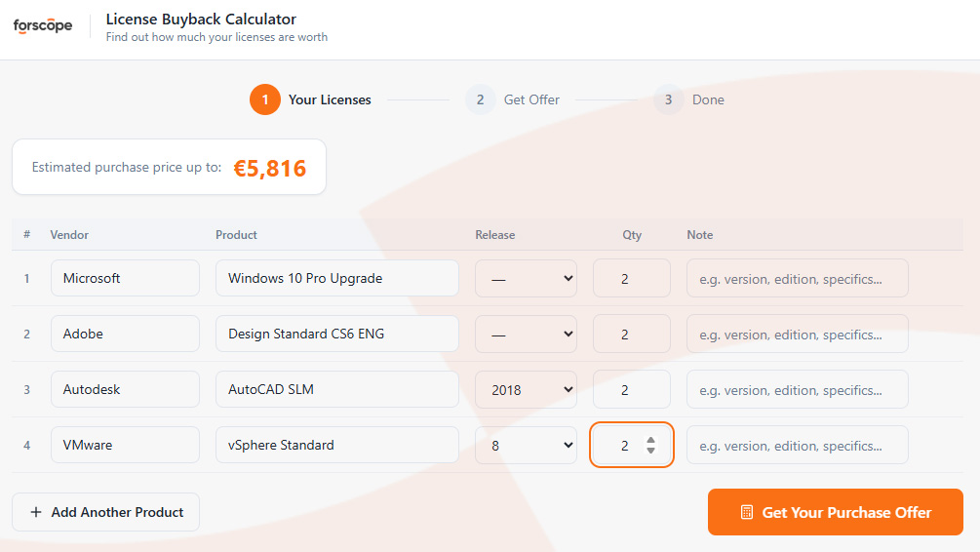Click Add Another Product button
Image resolution: width=980 pixels, height=552 pixels.
pos(105,512)
